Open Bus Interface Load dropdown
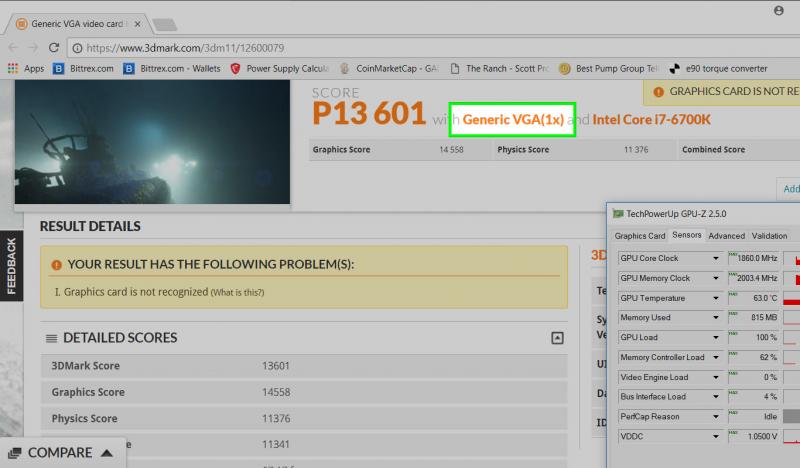 pyautogui.click(x=715, y=397)
